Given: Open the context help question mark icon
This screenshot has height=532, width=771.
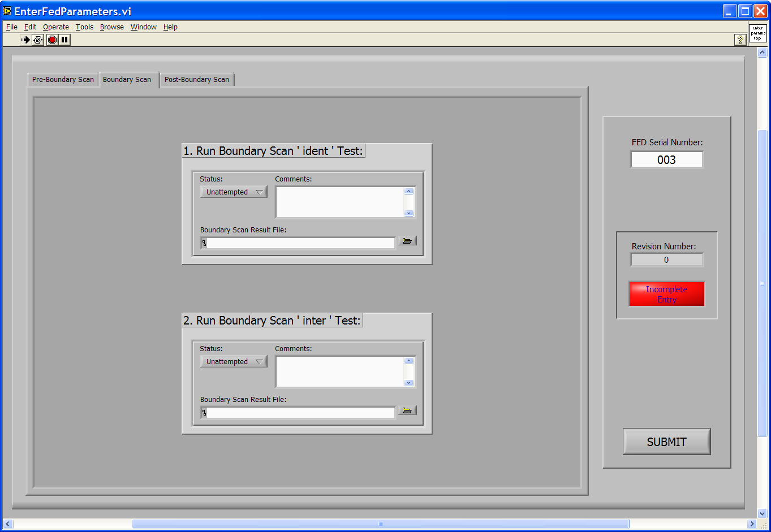Looking at the screenshot, I should (x=740, y=40).
